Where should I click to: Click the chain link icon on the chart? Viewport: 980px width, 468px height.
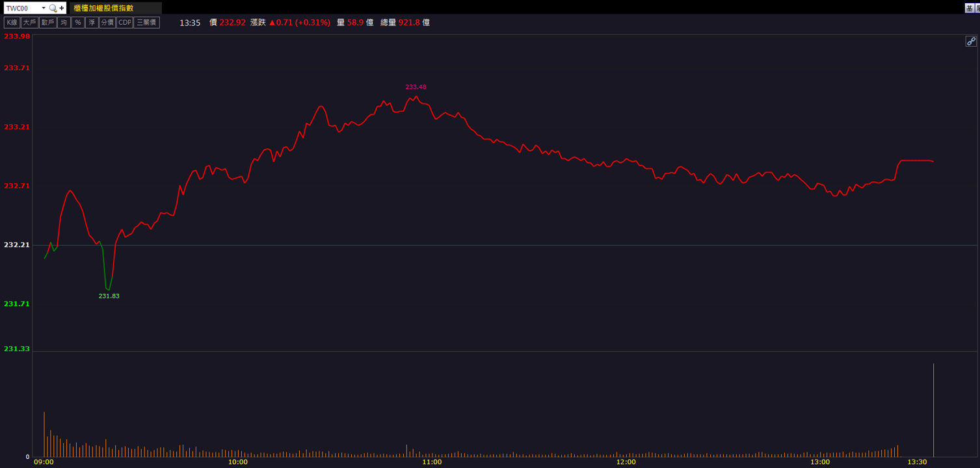(971, 41)
